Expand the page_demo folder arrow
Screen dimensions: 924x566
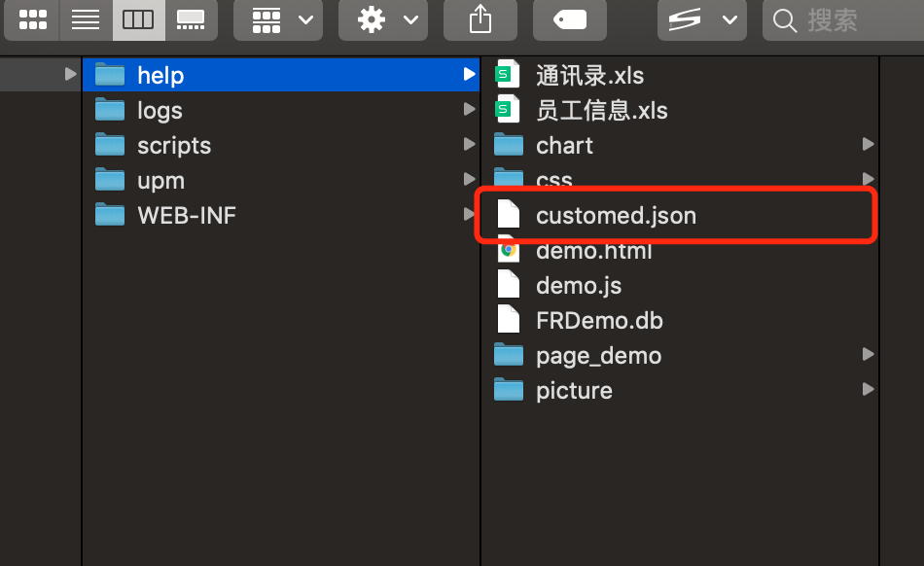tap(868, 355)
